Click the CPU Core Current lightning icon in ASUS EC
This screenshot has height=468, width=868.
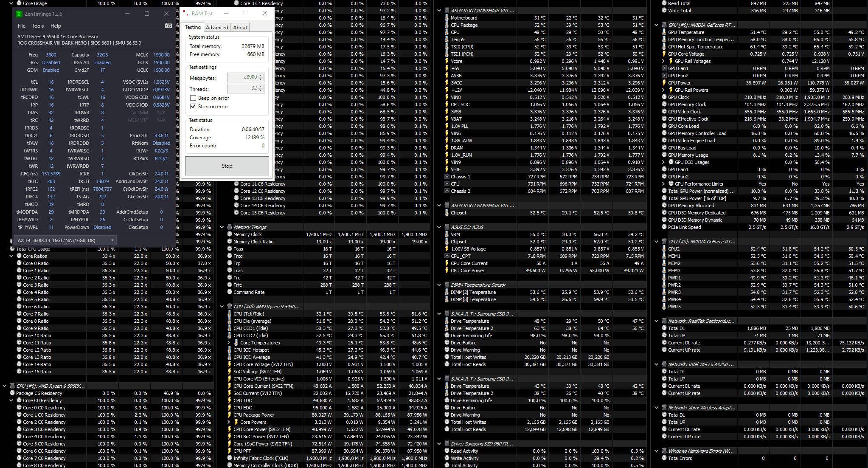(x=447, y=263)
